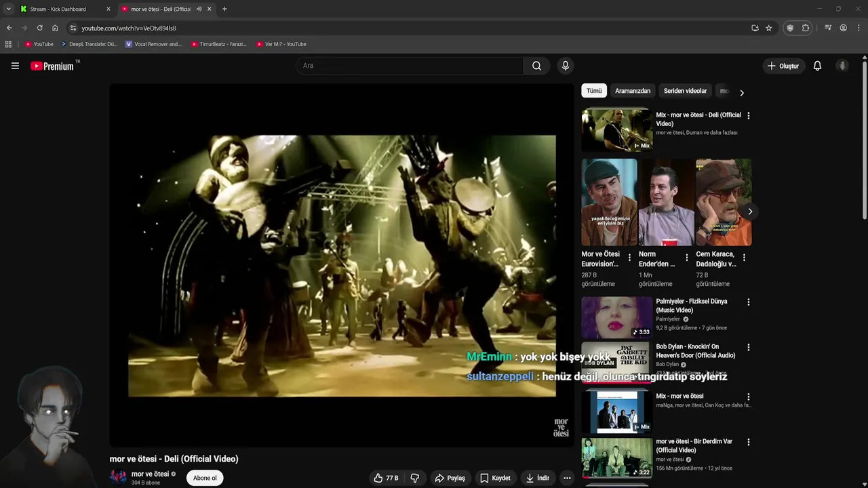Image resolution: width=868 pixels, height=488 pixels.
Task: Open options for Bir Derdim Var video
Action: [748, 443]
